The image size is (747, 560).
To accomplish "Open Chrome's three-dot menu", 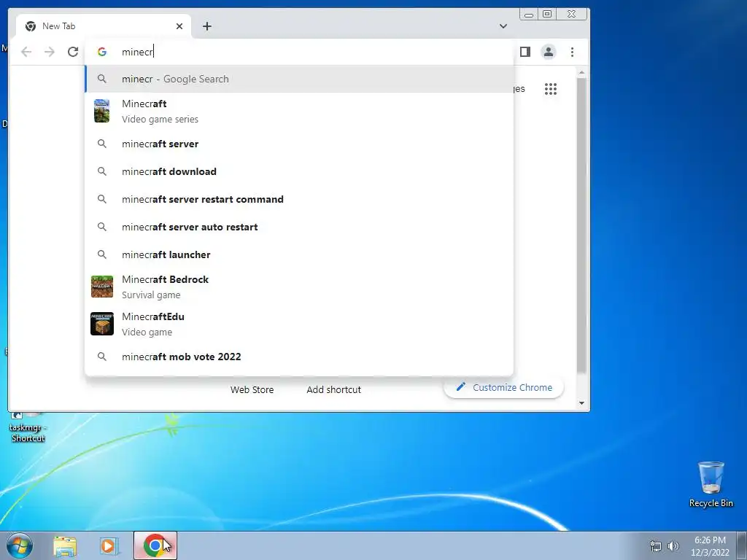I will click(x=572, y=52).
